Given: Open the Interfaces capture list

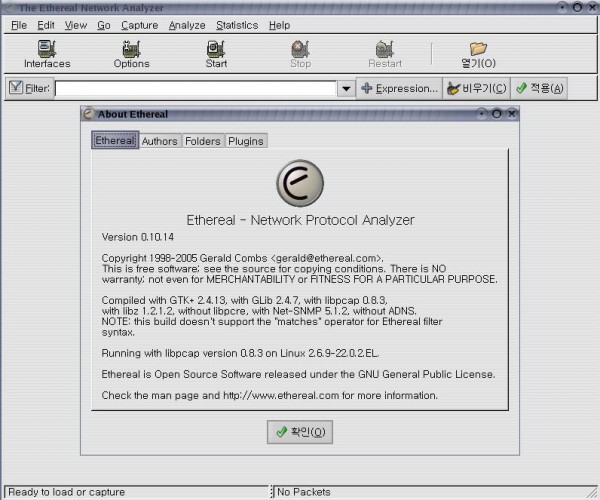Looking at the screenshot, I should pos(47,54).
